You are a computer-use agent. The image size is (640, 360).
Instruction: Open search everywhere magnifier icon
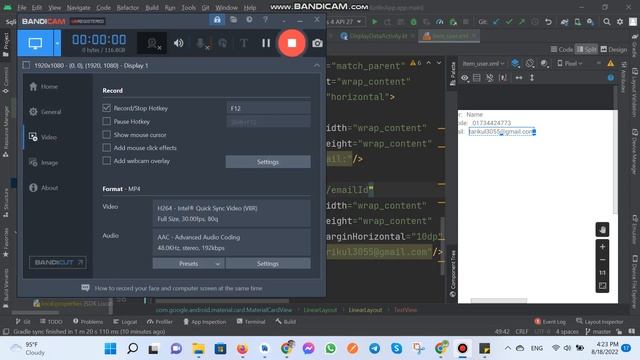[607, 22]
